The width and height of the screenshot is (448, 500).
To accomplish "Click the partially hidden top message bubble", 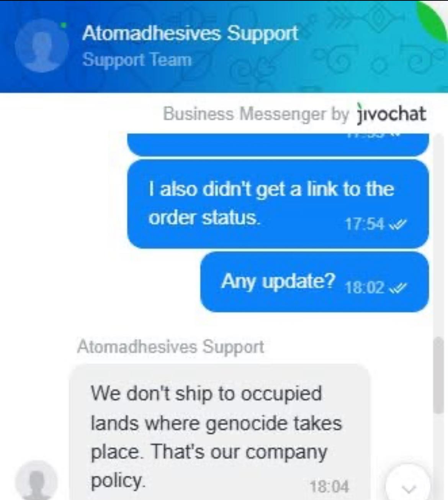I will 278,144.
